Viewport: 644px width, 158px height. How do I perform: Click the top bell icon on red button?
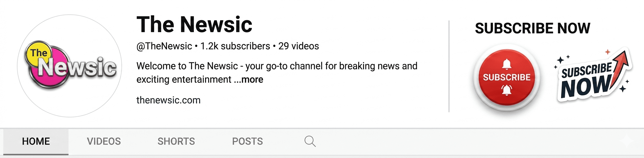[507, 64]
